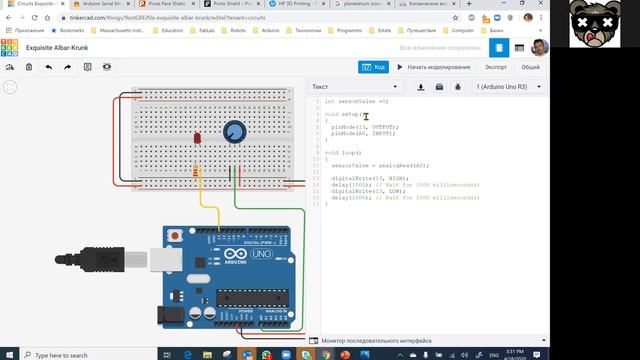
Task: Switch to Proto Shield browser tab
Action: (x=232, y=4)
